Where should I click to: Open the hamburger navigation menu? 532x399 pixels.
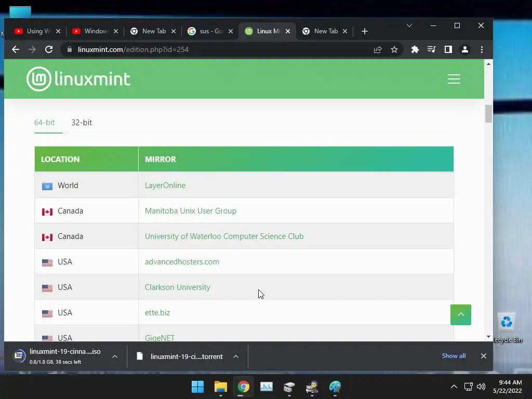pos(454,79)
